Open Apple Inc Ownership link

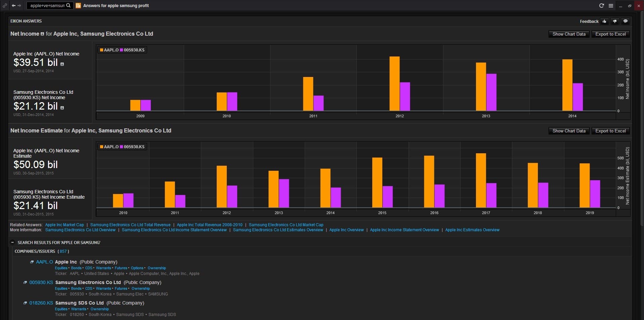(157, 268)
